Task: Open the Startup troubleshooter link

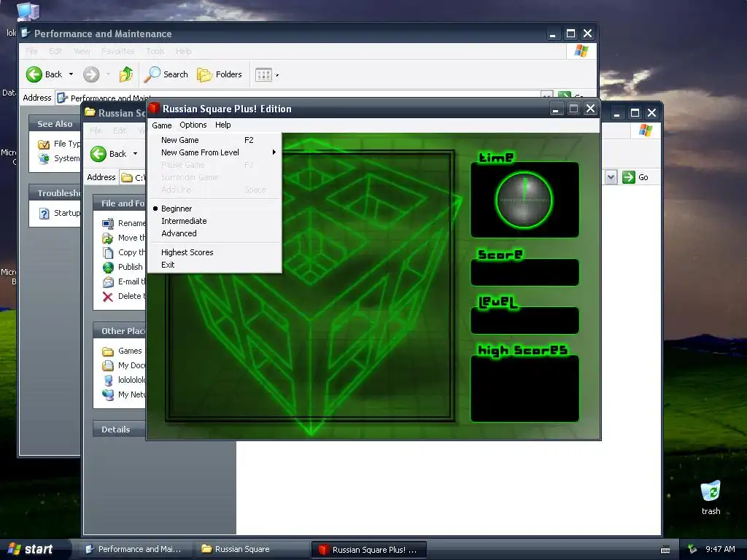Action: click(66, 213)
